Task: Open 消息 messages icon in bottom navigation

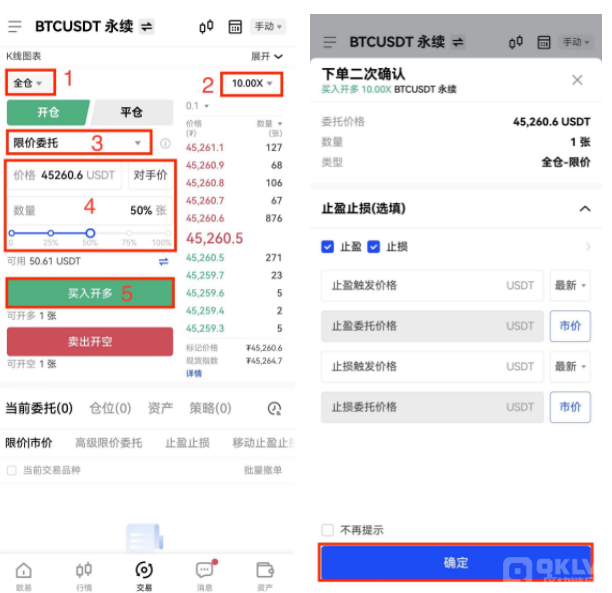Action: pyautogui.click(x=204, y=573)
